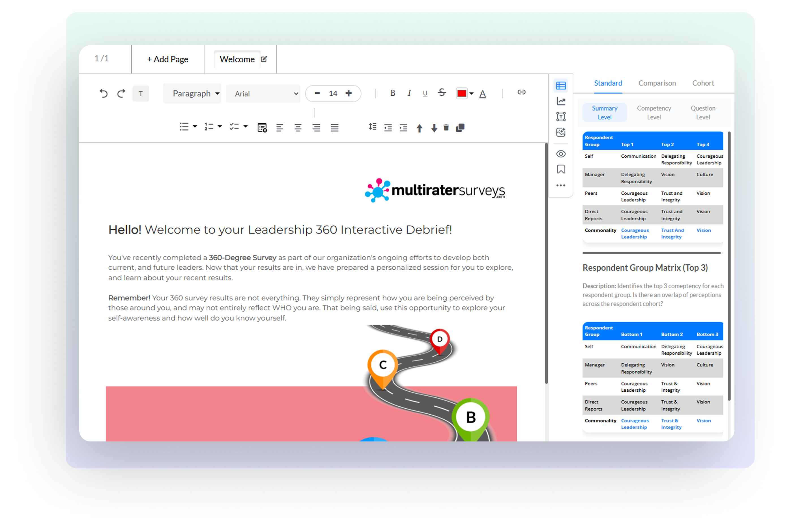Select the text box icon in sidebar
This screenshot has width=791, height=532.
click(x=561, y=117)
